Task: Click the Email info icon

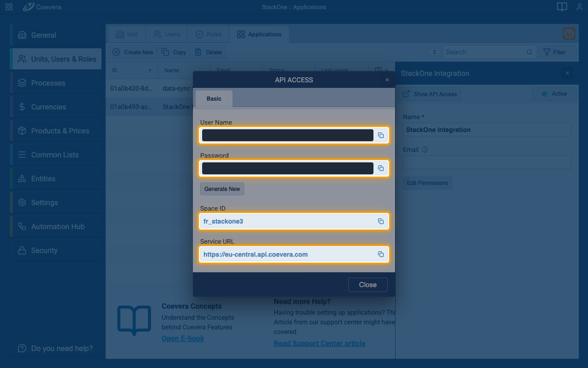Action: point(424,149)
